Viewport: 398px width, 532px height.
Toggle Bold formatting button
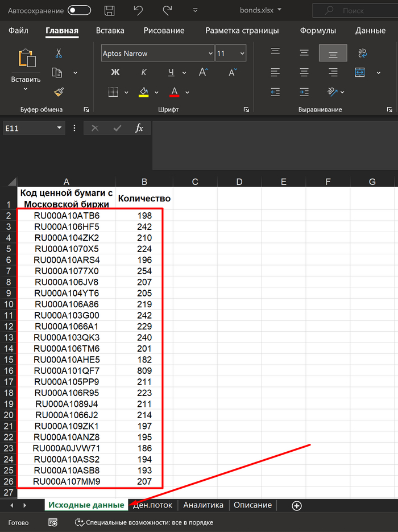pyautogui.click(x=115, y=72)
